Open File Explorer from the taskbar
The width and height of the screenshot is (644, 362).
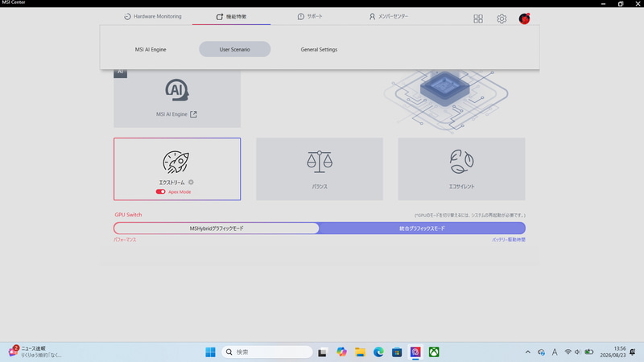click(x=360, y=352)
